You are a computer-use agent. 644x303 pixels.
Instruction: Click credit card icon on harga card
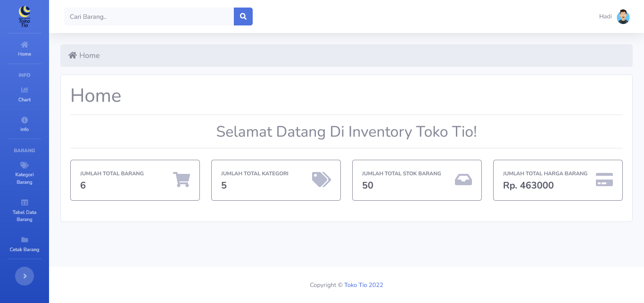click(x=604, y=180)
